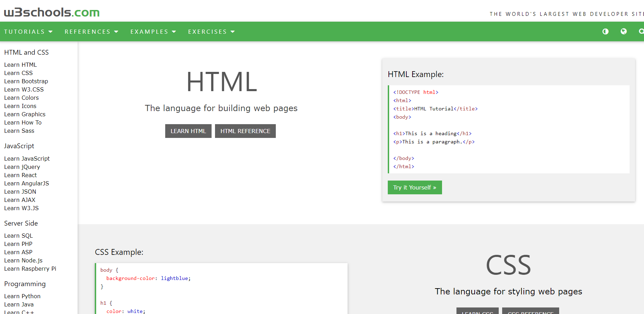This screenshot has width=644, height=314.
Task: Open Learn SQL sidebar link
Action: (x=19, y=236)
